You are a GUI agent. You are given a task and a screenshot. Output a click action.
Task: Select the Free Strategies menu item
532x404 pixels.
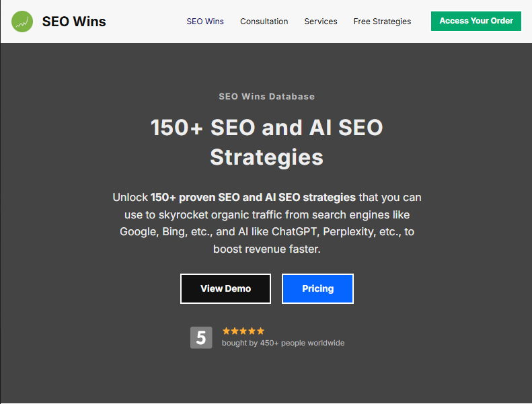click(x=382, y=22)
